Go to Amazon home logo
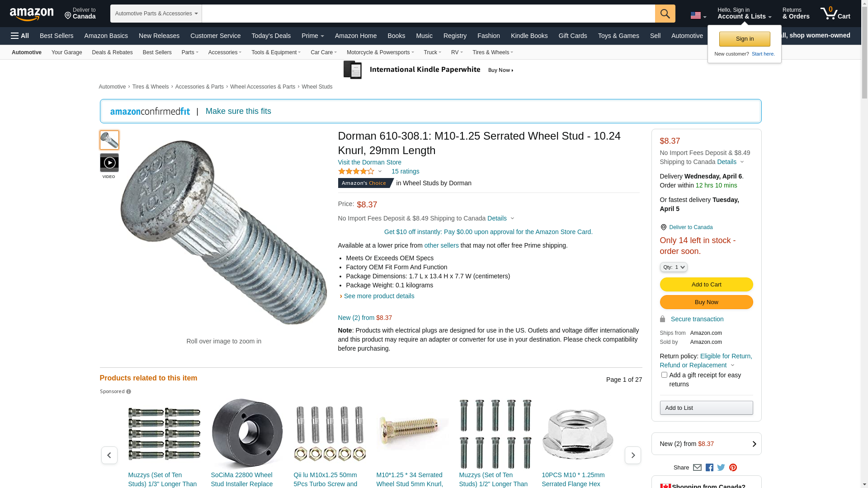Image resolution: width=868 pixels, height=488 pixels. pyautogui.click(x=32, y=14)
